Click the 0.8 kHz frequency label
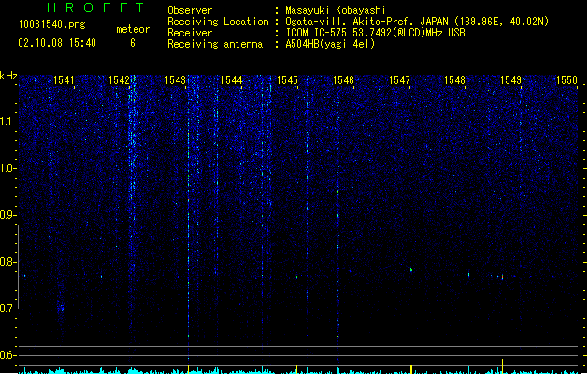588x374 pixels. pos(8,262)
